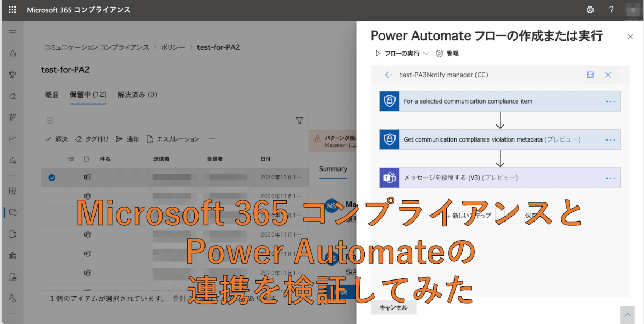
Task: Expand Get communication compliance violation metadata step
Action: pyautogui.click(x=500, y=139)
